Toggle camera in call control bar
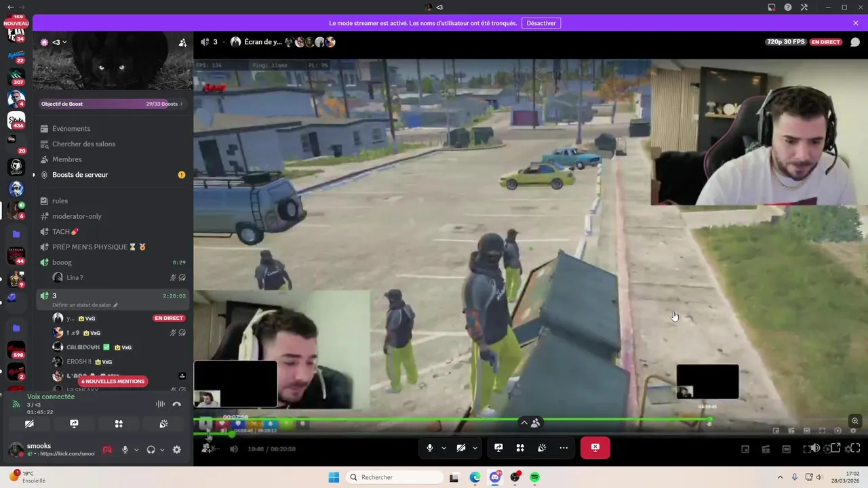The width and height of the screenshot is (868, 488). (x=461, y=448)
